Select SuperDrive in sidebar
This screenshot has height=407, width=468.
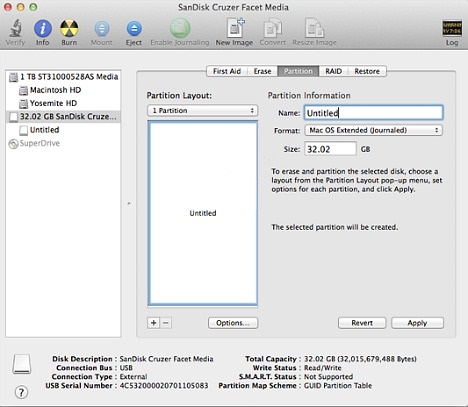pos(63,143)
